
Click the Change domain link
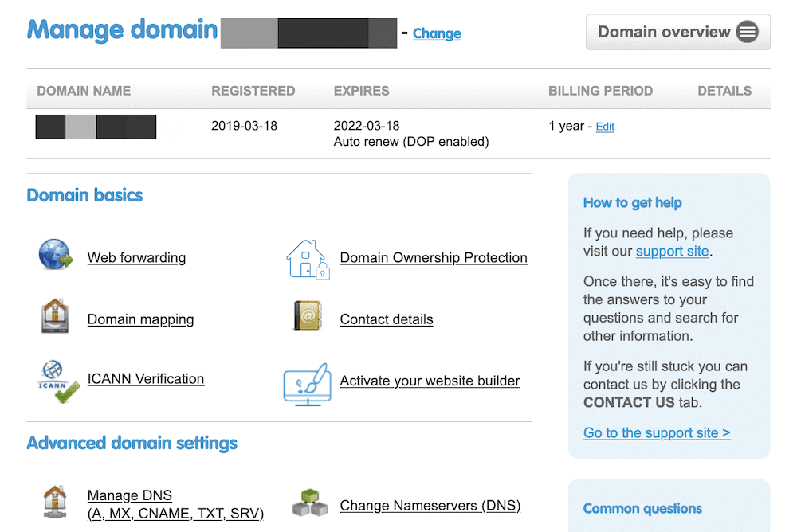click(x=437, y=33)
